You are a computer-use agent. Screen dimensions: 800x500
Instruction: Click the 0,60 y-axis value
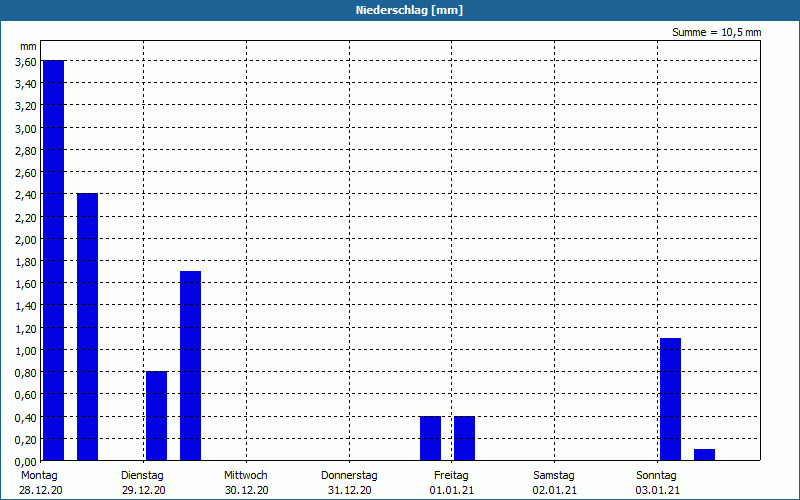(x=26, y=395)
